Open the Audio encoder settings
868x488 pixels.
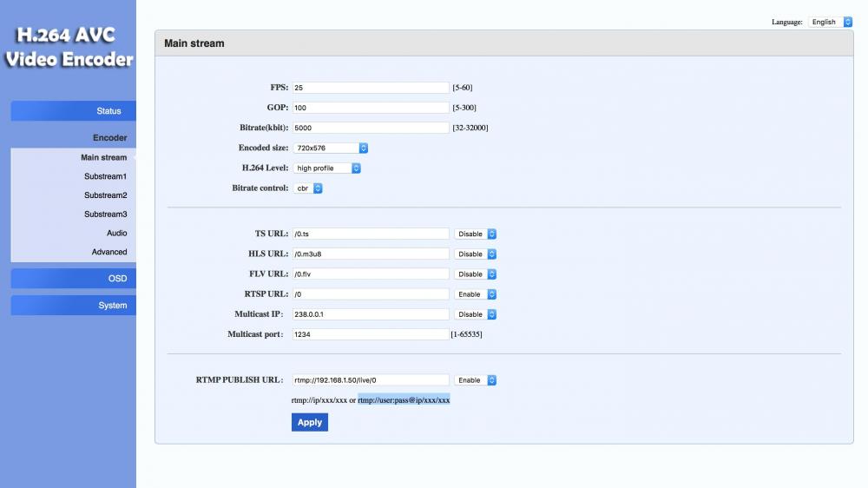pos(116,233)
